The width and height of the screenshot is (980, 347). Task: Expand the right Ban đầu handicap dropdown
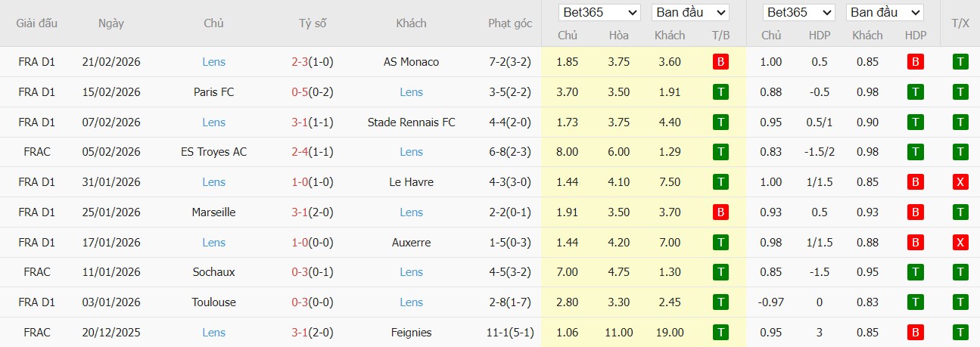click(x=885, y=13)
